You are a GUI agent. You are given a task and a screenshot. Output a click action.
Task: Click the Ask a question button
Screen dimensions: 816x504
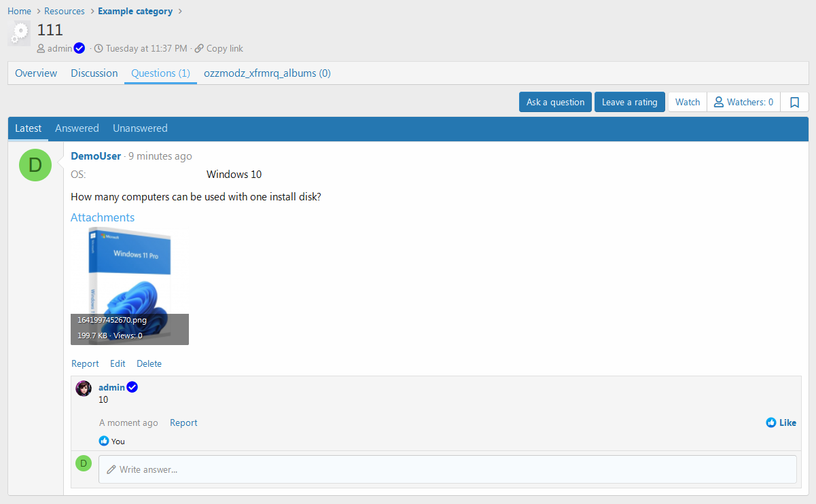556,102
